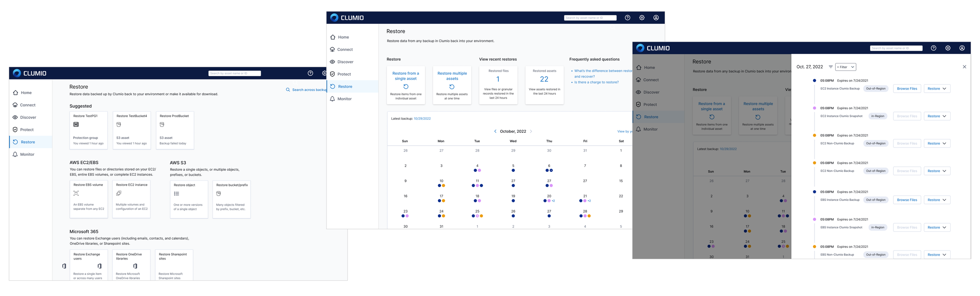The height and width of the screenshot is (296, 980).
Task: Close the Oct. 27, 2022 backups panel
Action: pyautogui.click(x=964, y=67)
